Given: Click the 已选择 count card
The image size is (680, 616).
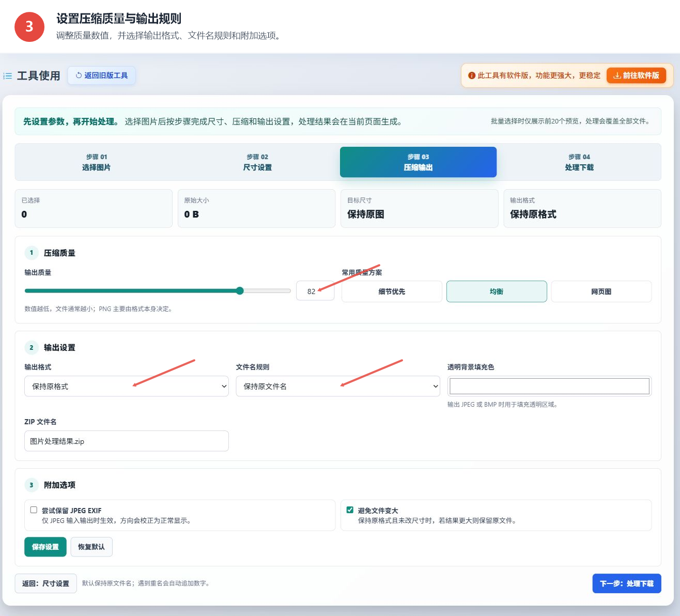Looking at the screenshot, I should pos(94,208).
